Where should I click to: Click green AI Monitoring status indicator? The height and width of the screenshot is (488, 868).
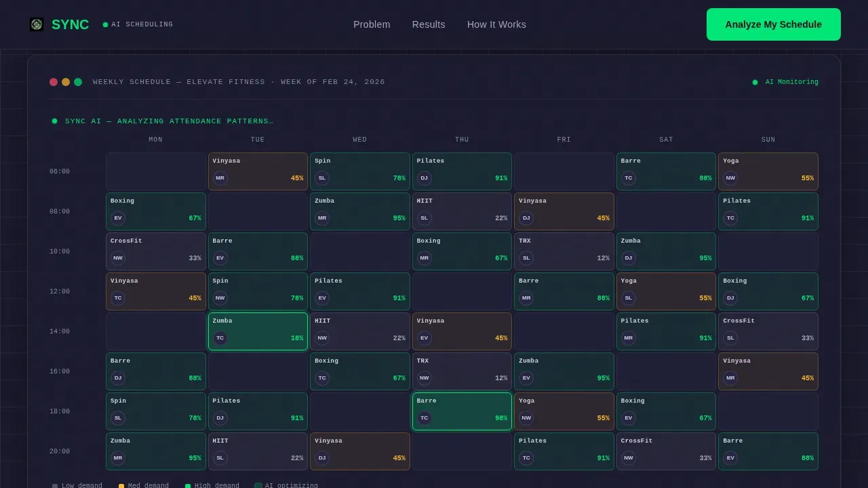[755, 82]
